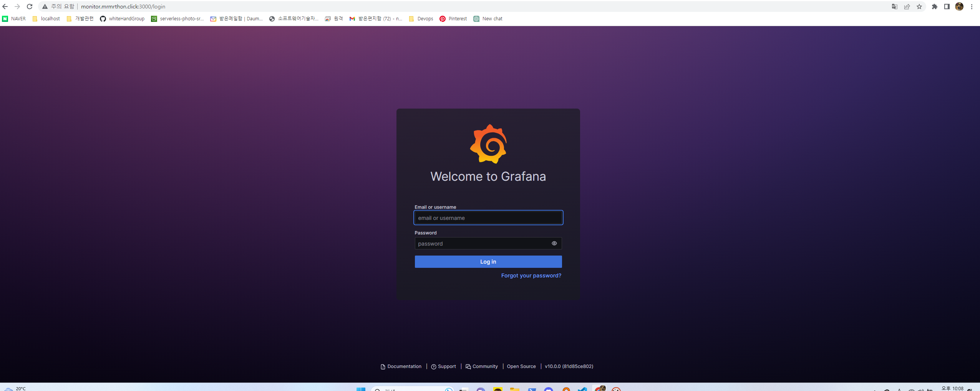Image resolution: width=980 pixels, height=391 pixels.
Task: Open the Devops bookmark folder
Action: (421, 19)
